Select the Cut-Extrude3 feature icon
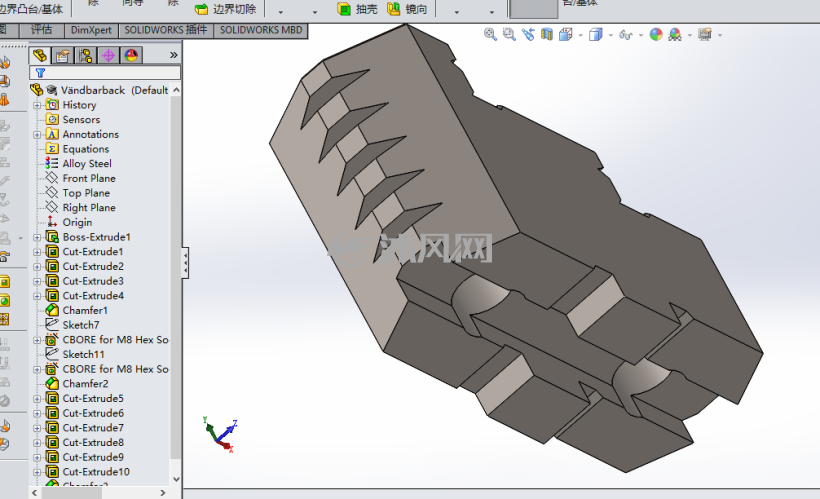This screenshot has height=499, width=820. pyautogui.click(x=52, y=281)
